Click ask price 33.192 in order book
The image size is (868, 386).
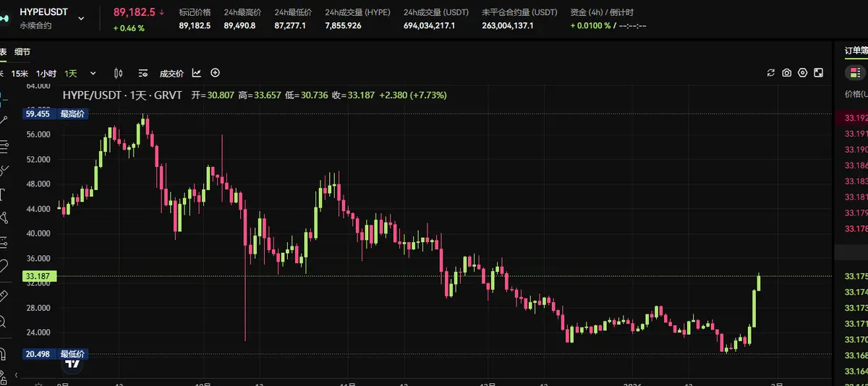pyautogui.click(x=856, y=117)
